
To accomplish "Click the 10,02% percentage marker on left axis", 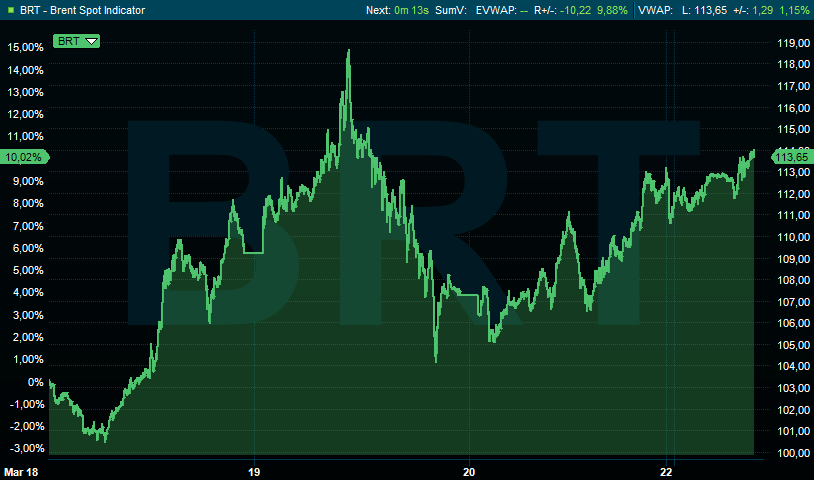I will pos(23,157).
